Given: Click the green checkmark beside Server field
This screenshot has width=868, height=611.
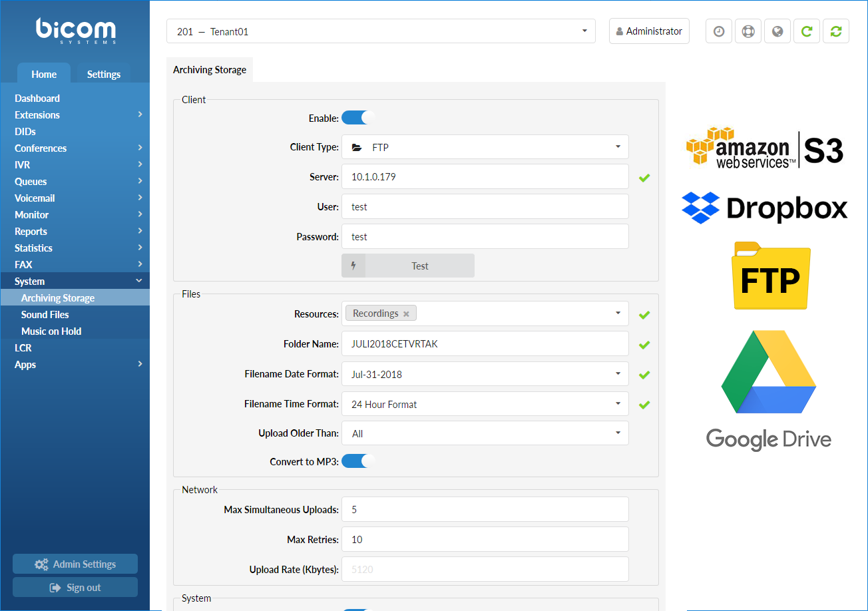Looking at the screenshot, I should [x=644, y=178].
